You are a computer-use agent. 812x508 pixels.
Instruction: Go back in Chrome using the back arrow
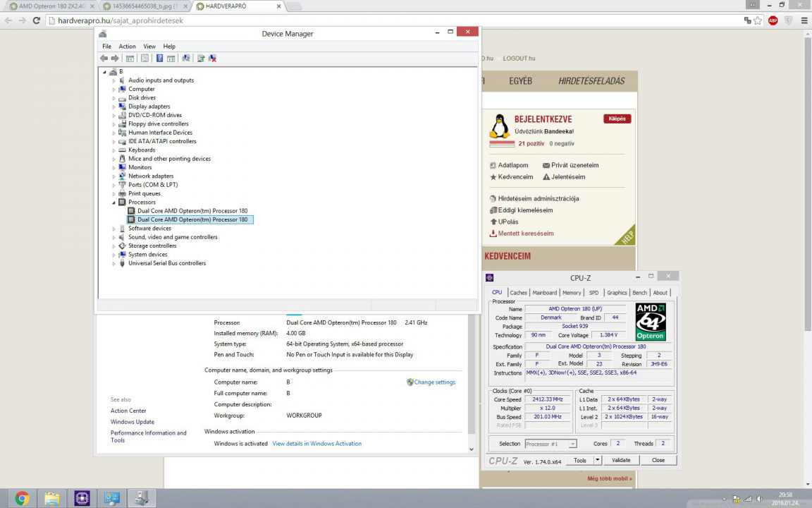tap(8, 20)
